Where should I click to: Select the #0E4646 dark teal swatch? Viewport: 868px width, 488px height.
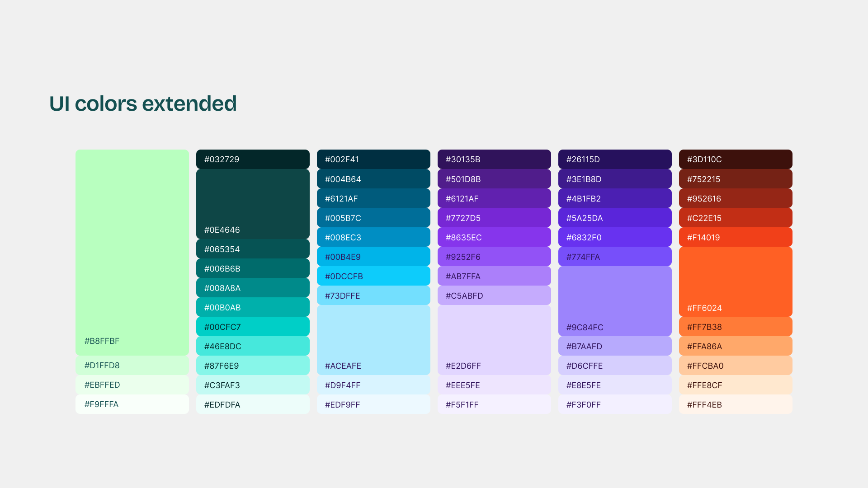[x=253, y=204]
